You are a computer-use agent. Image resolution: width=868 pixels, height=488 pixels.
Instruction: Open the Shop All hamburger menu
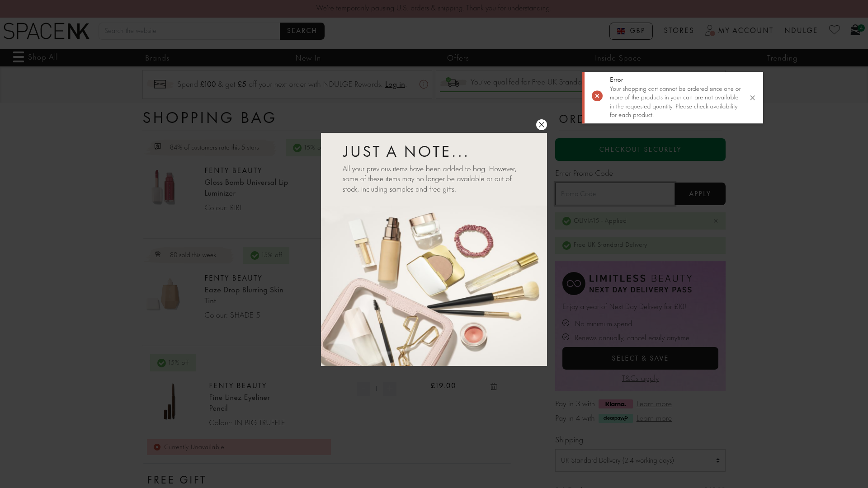(x=19, y=57)
